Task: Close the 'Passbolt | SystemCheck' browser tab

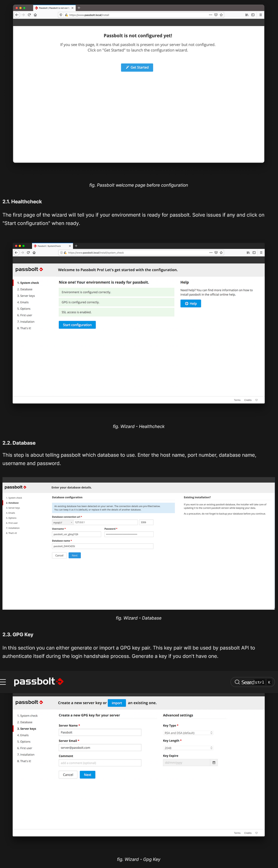Action: pyautogui.click(x=70, y=246)
